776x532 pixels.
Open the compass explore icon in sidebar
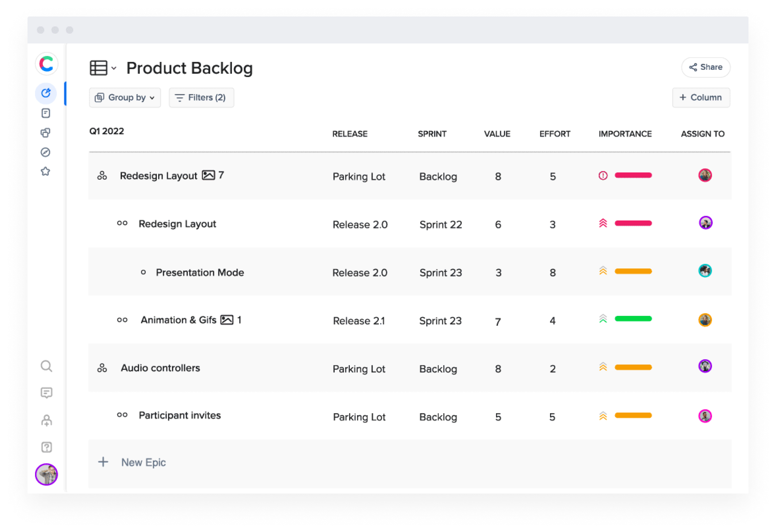click(45, 152)
